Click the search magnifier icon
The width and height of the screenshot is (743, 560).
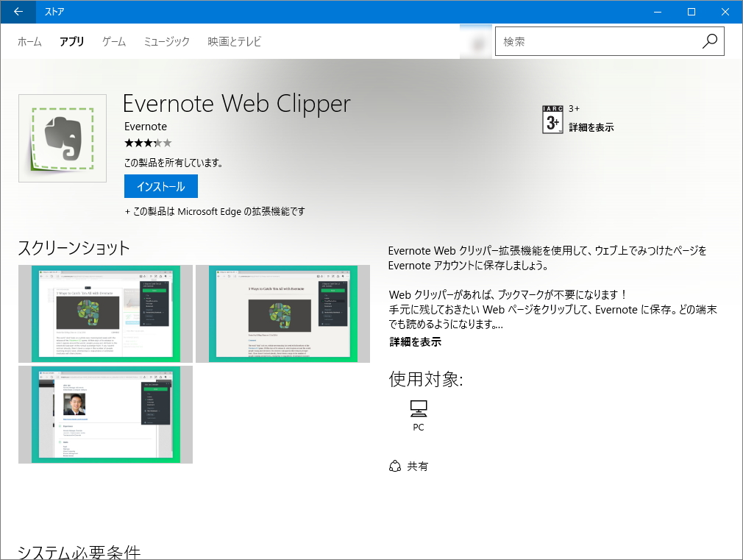tap(708, 41)
